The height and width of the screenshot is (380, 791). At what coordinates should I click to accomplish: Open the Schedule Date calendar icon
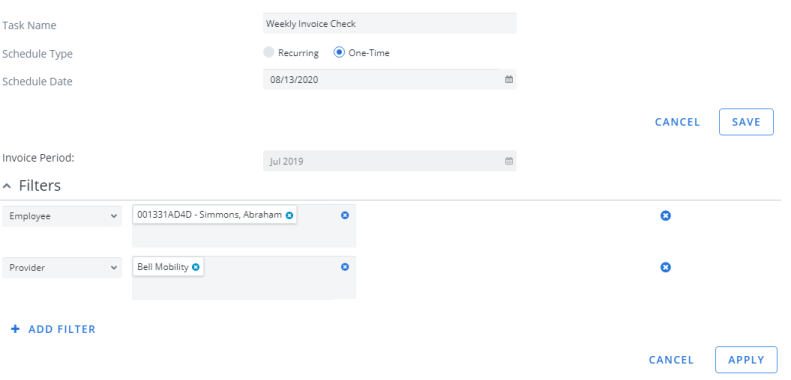[509, 80]
